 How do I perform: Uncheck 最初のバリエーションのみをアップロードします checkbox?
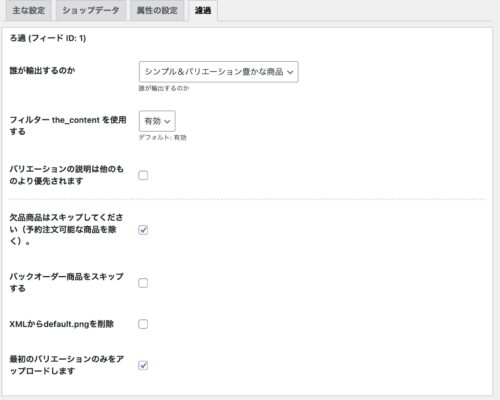pos(143,365)
